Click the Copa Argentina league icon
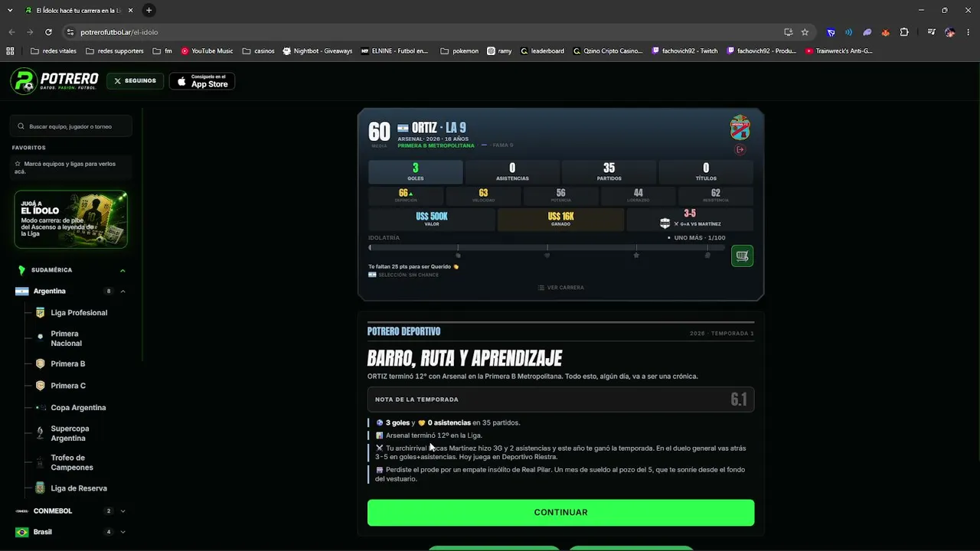The image size is (980, 551). point(41,408)
